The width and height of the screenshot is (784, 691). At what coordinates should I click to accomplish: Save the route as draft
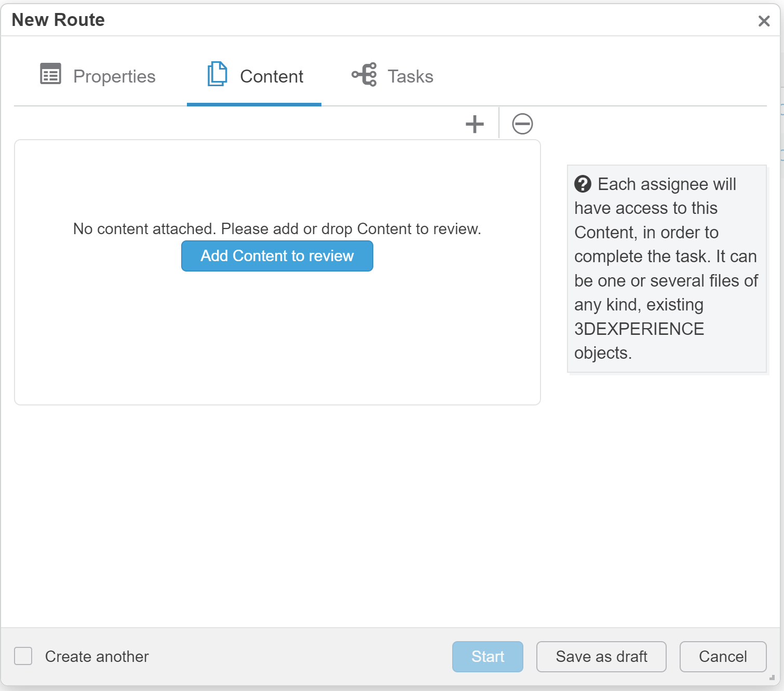(601, 657)
